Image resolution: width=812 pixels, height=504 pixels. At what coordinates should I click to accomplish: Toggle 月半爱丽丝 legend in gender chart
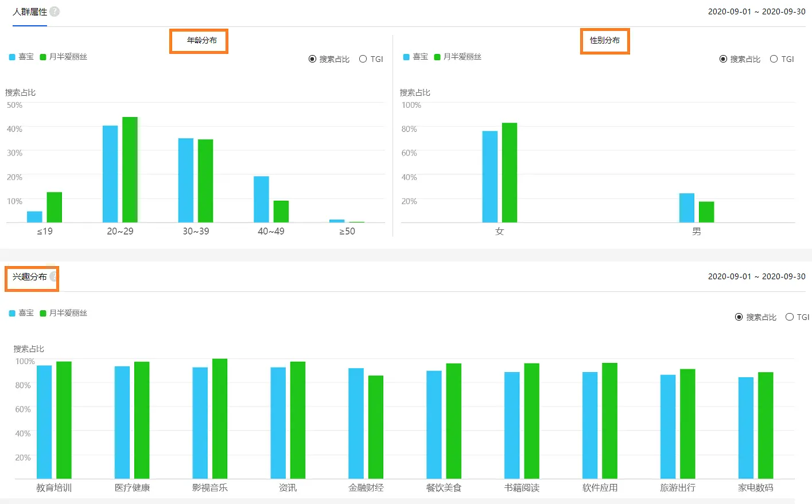[457, 57]
